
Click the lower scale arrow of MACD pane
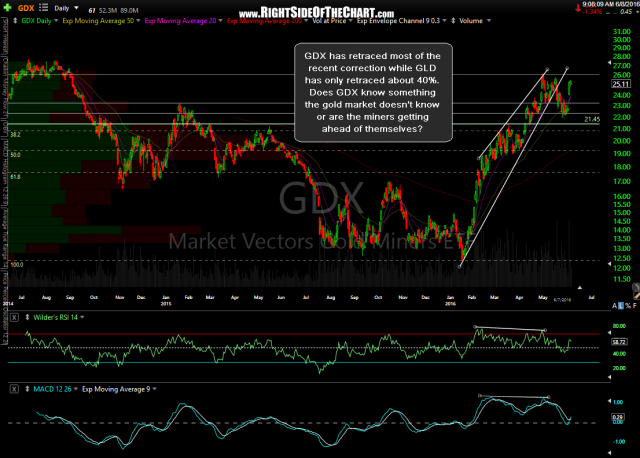[609, 452]
